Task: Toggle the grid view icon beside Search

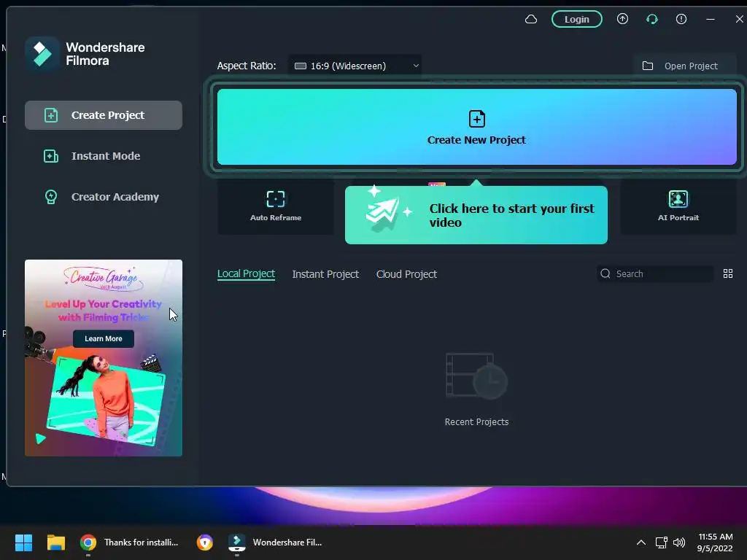Action: point(727,274)
